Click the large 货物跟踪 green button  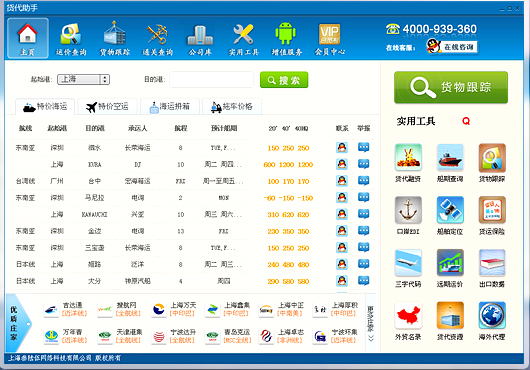click(x=451, y=87)
